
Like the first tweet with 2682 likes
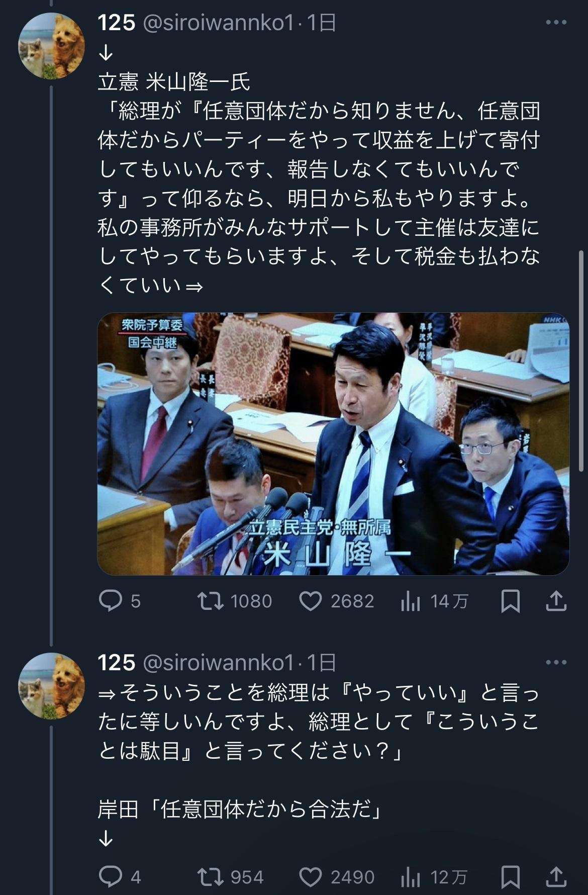pos(336,601)
